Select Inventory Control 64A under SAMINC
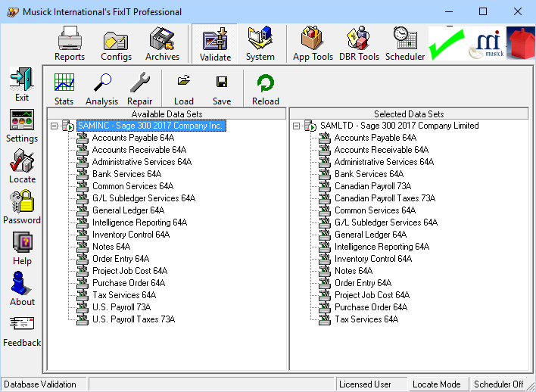 click(x=131, y=235)
